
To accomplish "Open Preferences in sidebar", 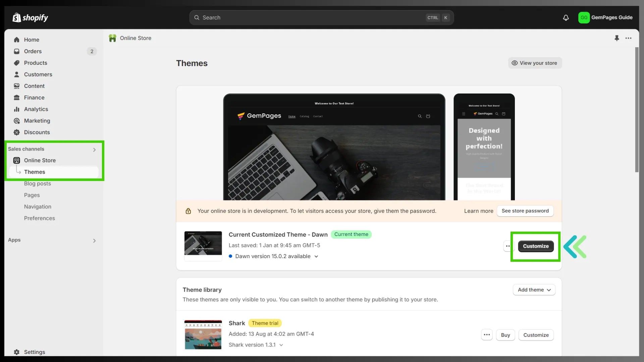I will (x=39, y=218).
